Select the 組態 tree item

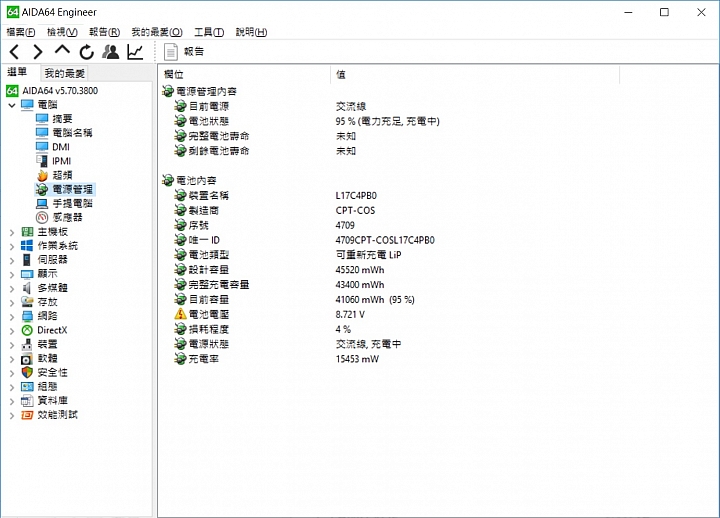coord(47,387)
